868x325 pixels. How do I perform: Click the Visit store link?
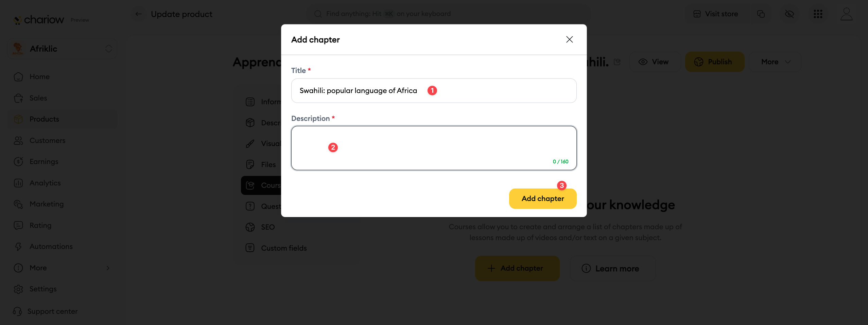(716, 14)
